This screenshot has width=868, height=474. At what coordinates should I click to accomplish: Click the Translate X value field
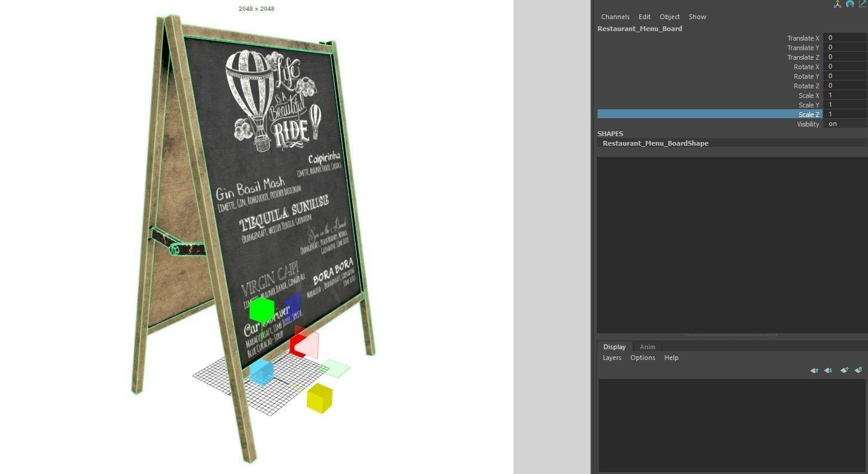point(845,38)
